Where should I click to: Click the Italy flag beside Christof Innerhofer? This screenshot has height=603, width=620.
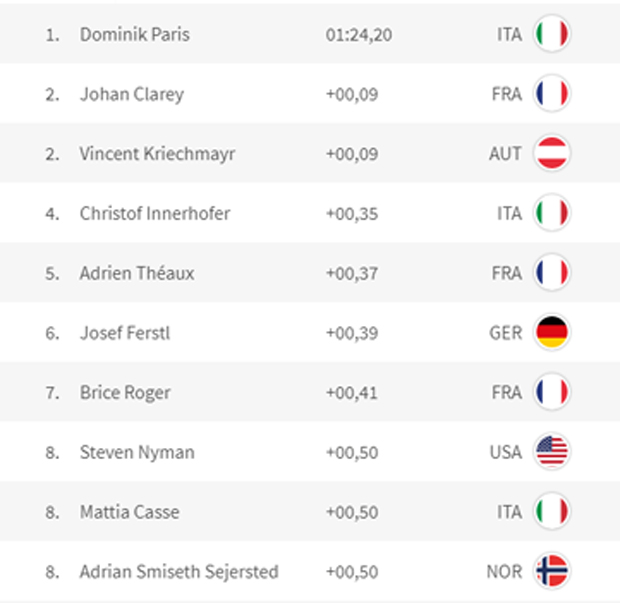[552, 213]
